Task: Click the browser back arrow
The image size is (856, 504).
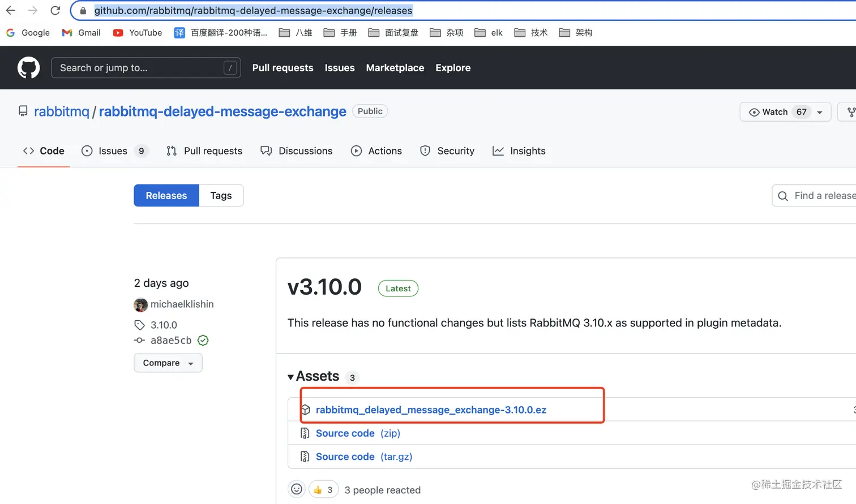Action: [x=10, y=10]
